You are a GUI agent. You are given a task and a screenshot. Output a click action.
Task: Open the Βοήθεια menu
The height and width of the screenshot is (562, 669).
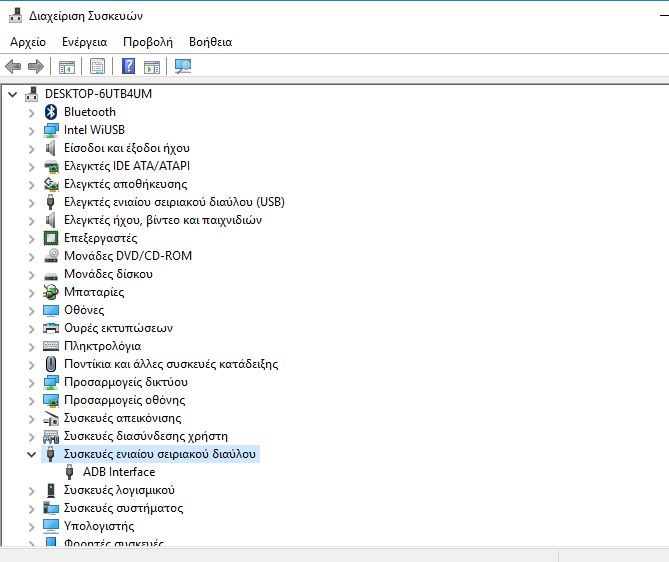click(x=210, y=42)
